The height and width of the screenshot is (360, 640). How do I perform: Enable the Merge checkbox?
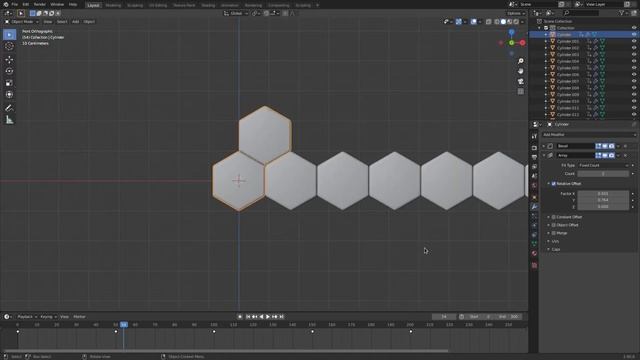553,233
